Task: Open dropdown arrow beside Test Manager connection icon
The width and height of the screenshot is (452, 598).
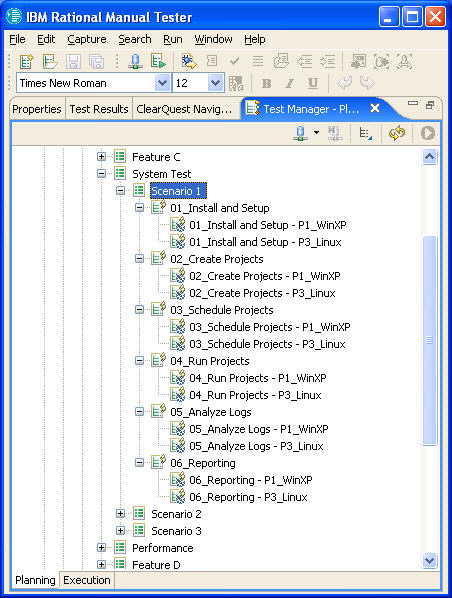Action: tap(316, 133)
